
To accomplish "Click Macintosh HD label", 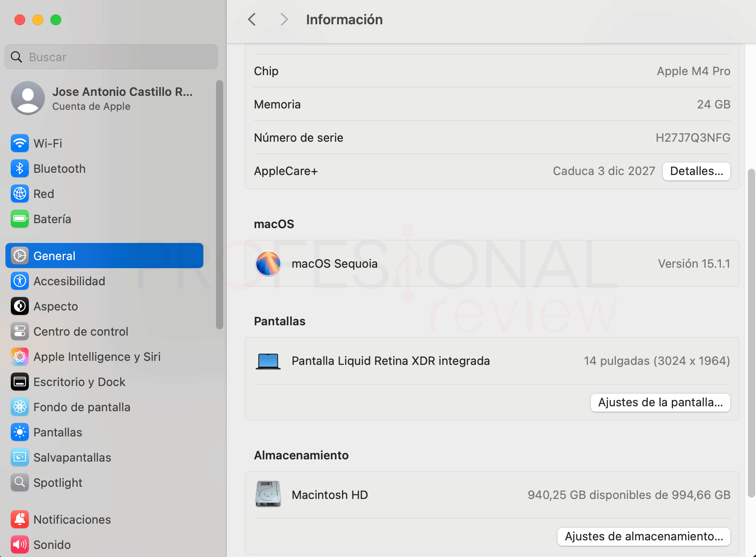I will [x=330, y=495].
